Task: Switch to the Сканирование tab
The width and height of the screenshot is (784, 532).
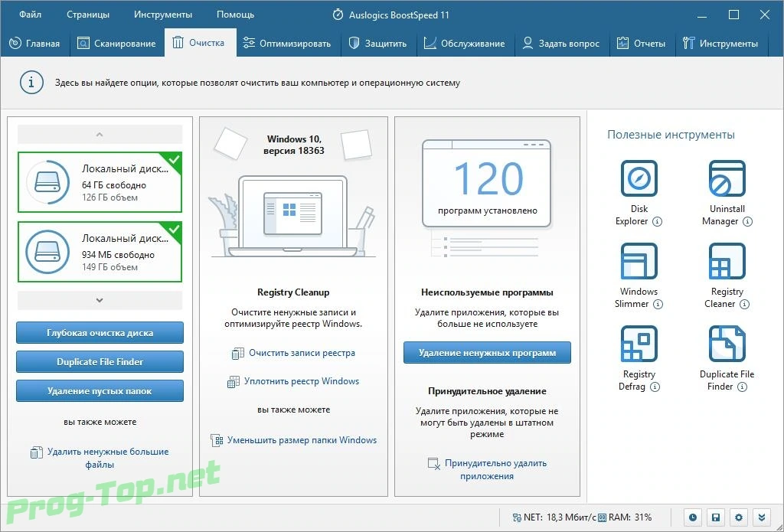Action: coord(116,44)
